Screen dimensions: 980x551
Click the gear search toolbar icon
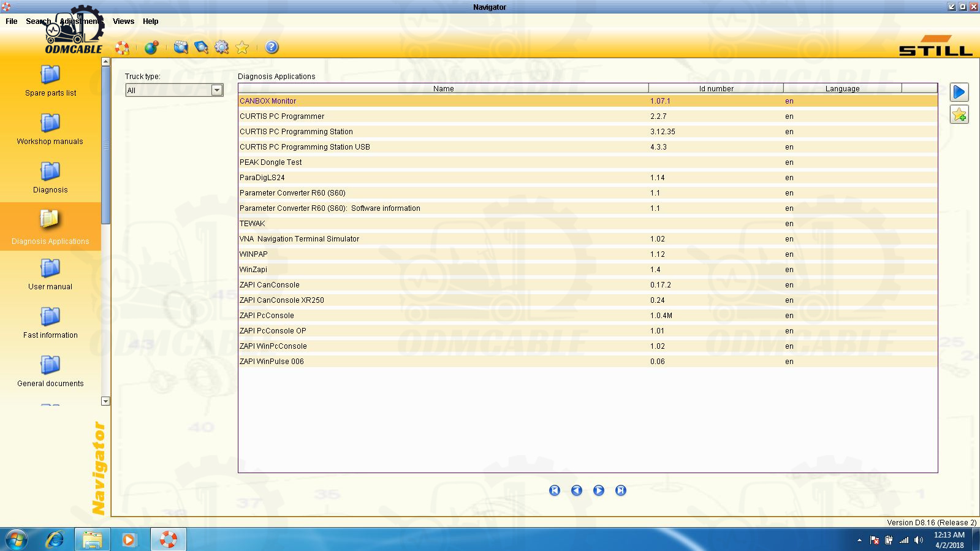(x=221, y=47)
